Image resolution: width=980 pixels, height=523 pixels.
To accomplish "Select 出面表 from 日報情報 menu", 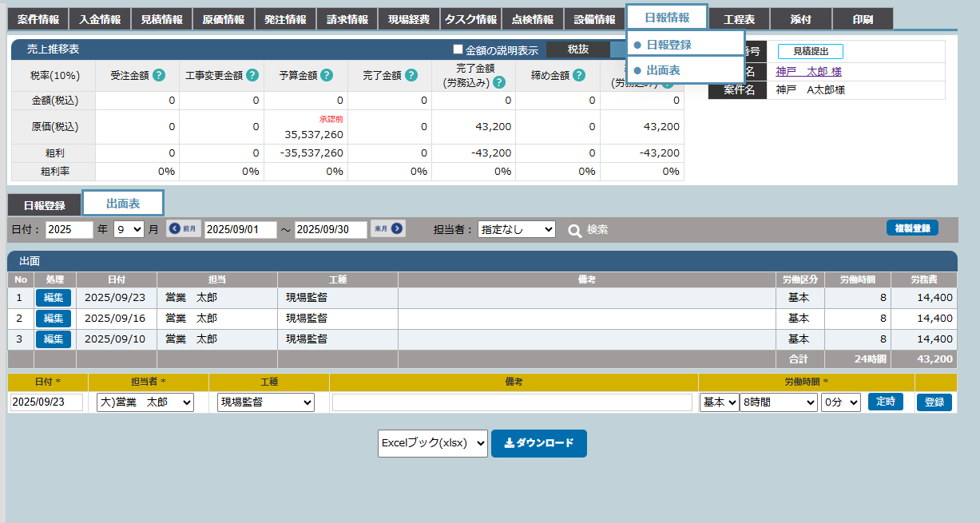I will (663, 70).
